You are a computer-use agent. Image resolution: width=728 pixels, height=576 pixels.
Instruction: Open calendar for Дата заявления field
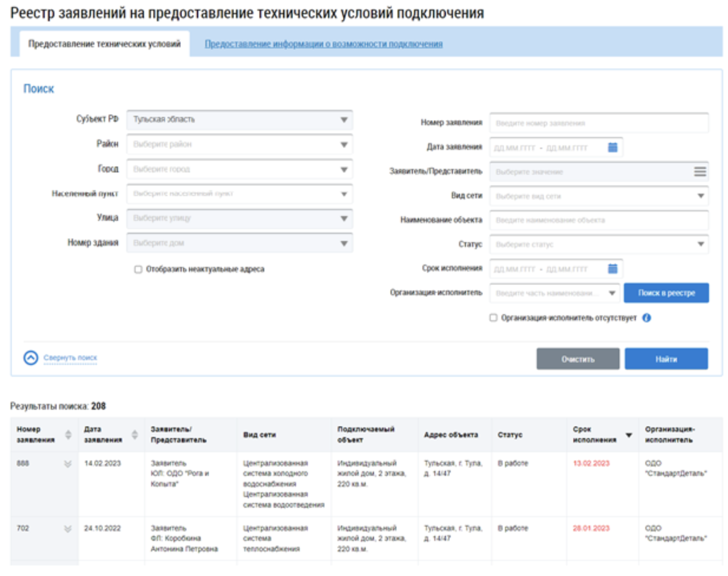click(x=612, y=147)
